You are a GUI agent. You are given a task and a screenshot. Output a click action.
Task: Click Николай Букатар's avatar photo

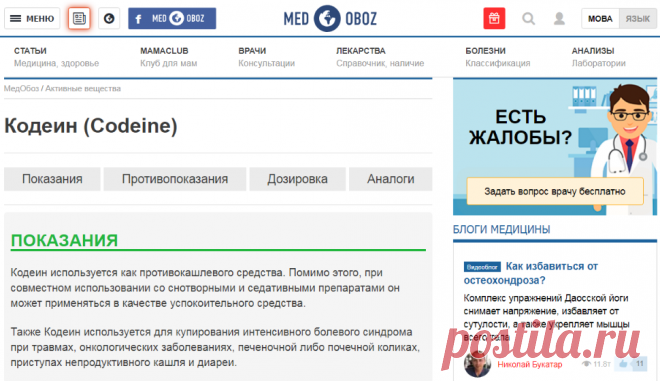(x=477, y=364)
